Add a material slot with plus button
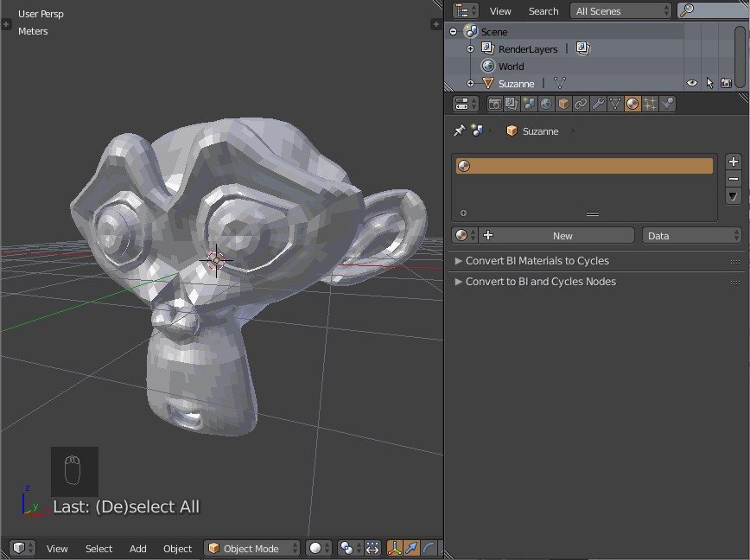This screenshot has height=560, width=750. click(734, 162)
